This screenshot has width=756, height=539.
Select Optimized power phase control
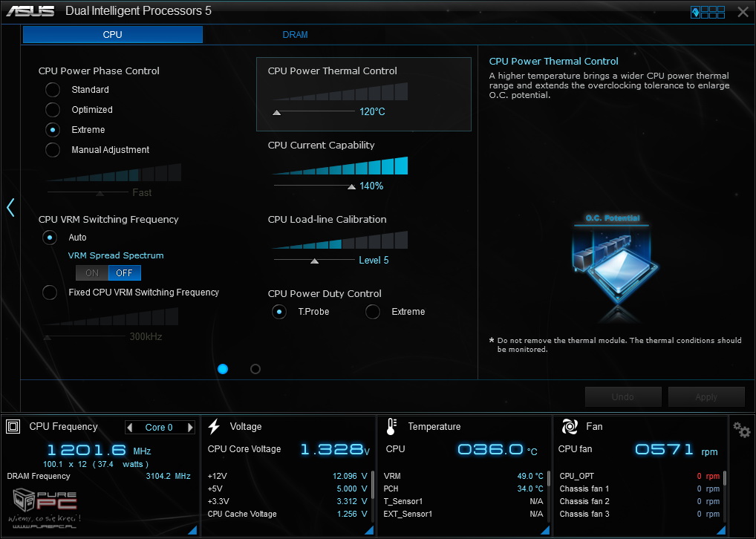pyautogui.click(x=53, y=110)
